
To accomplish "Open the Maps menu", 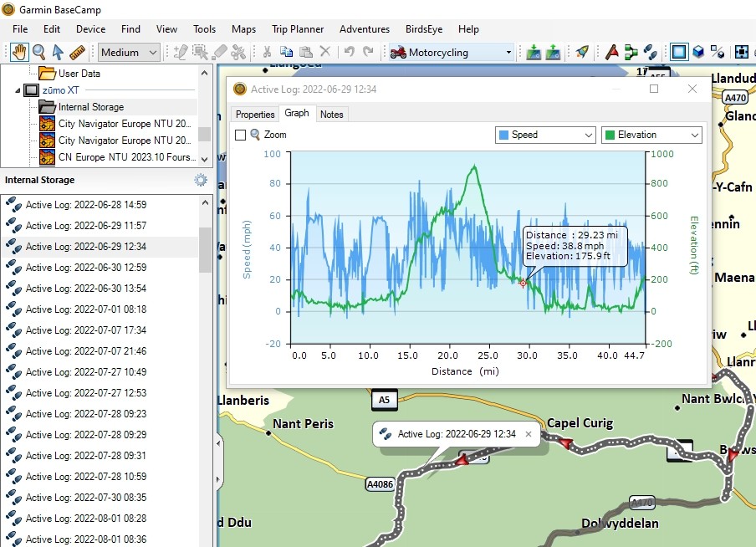I will (x=243, y=29).
